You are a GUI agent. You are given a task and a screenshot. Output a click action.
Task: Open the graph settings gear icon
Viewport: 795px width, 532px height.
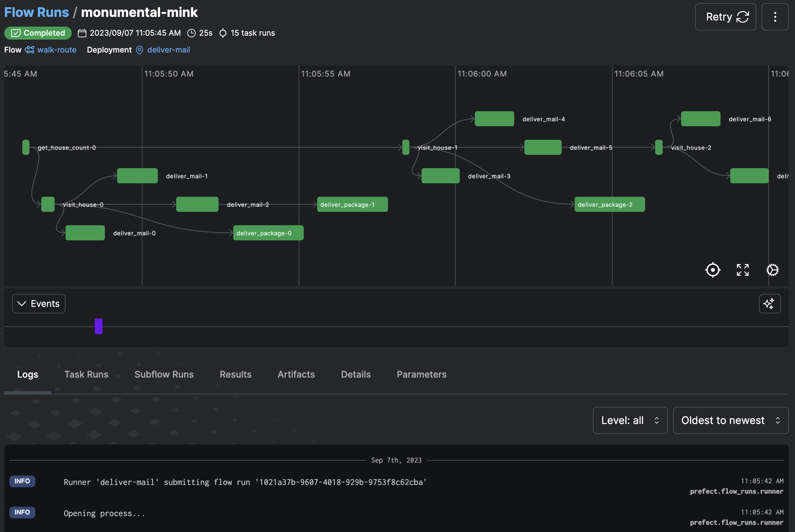(772, 270)
